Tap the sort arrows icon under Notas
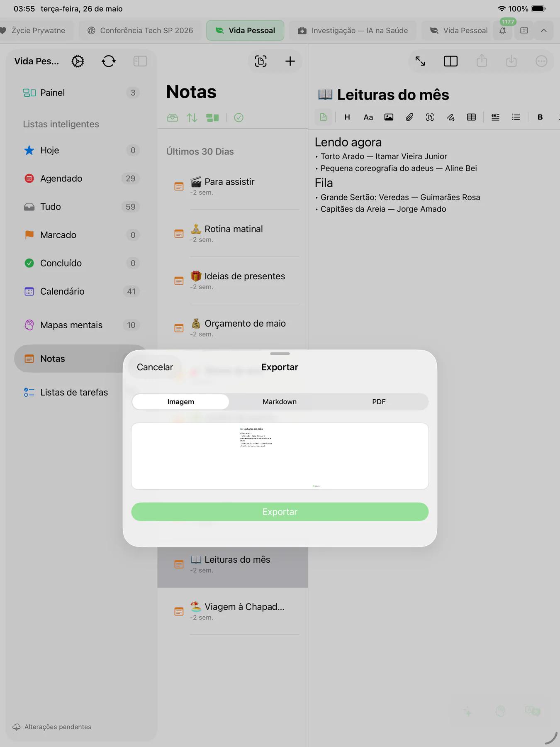This screenshot has width=560, height=747. [x=192, y=118]
